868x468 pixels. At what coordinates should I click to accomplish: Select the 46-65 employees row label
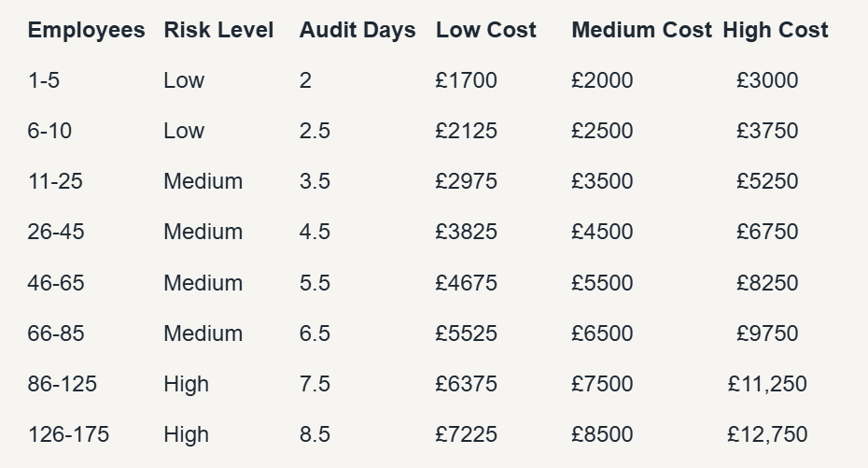pos(56,283)
